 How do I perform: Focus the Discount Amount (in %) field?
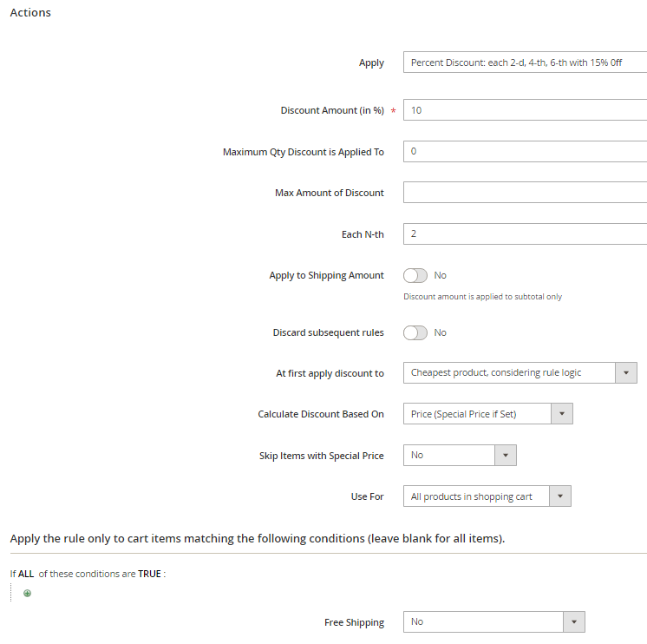click(525, 110)
